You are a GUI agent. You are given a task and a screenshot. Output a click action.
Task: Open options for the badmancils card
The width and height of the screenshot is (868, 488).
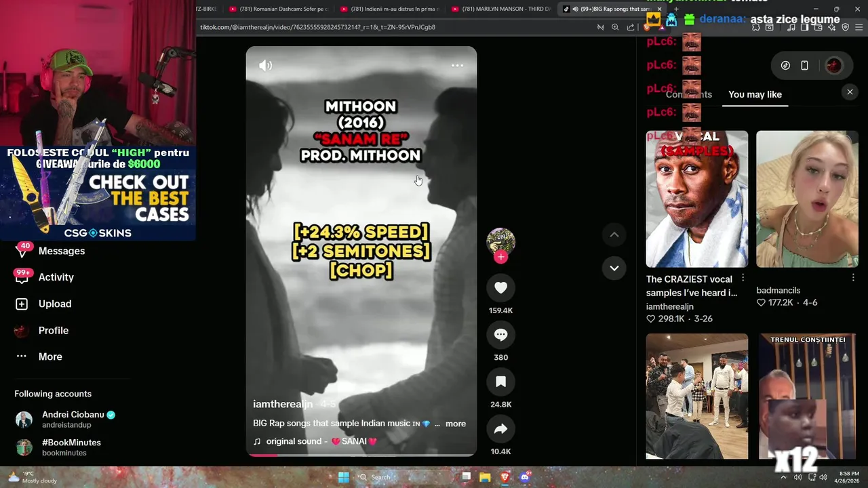(x=853, y=278)
